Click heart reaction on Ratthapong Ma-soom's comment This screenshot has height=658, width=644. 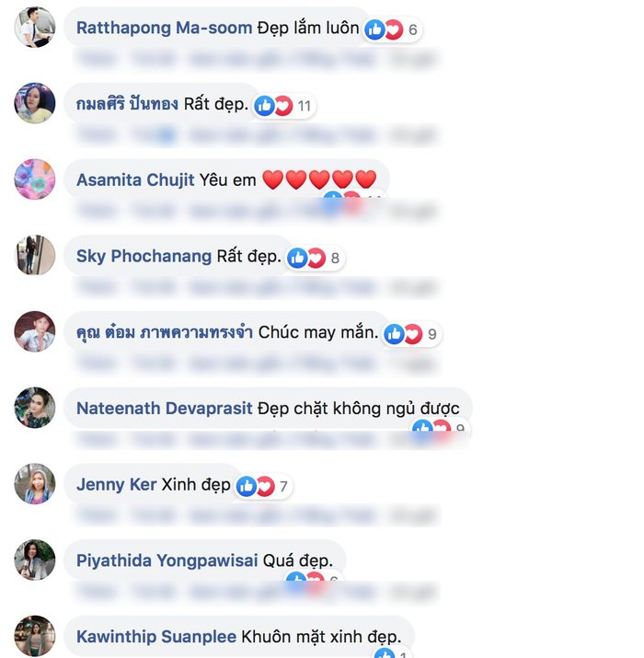(394, 29)
